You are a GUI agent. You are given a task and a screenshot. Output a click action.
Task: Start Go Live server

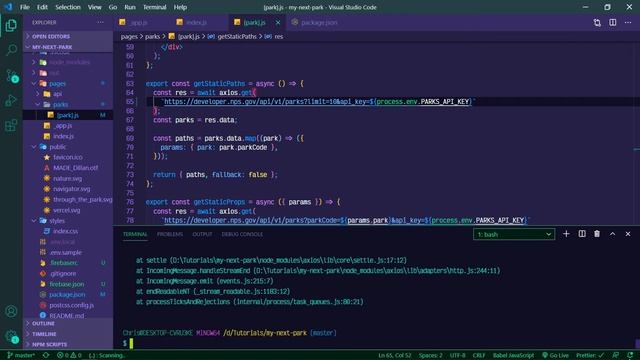pos(555,355)
